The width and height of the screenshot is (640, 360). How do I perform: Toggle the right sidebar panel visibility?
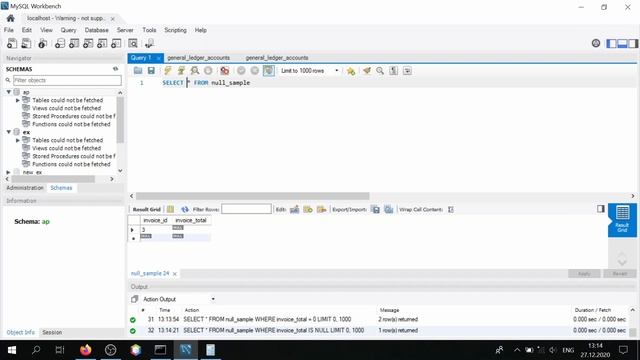click(633, 43)
